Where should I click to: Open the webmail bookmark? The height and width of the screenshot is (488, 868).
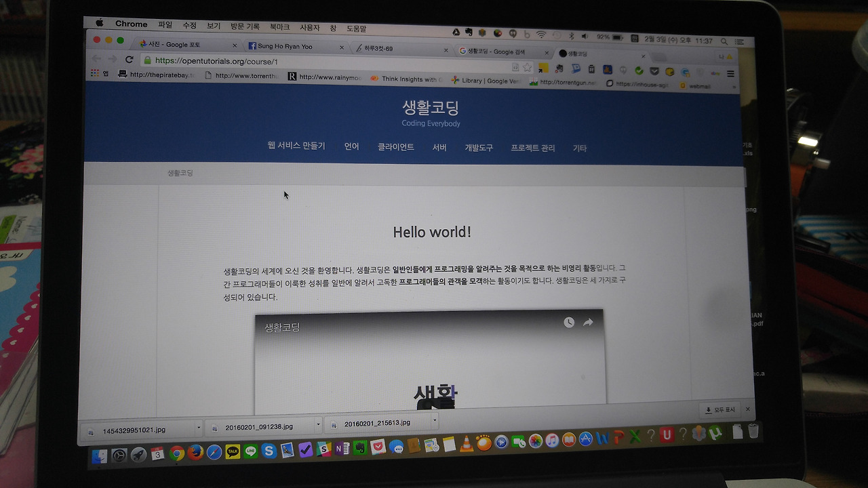[694, 86]
